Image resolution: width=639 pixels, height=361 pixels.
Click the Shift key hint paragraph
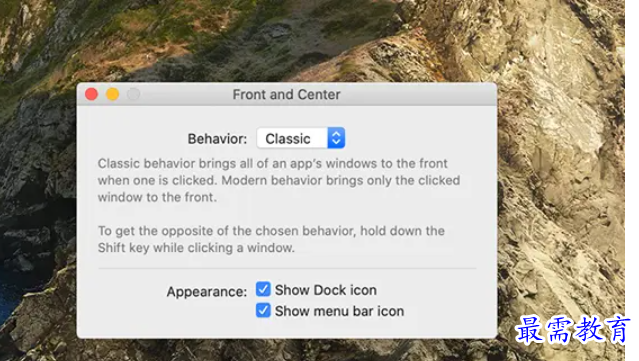tap(271, 239)
